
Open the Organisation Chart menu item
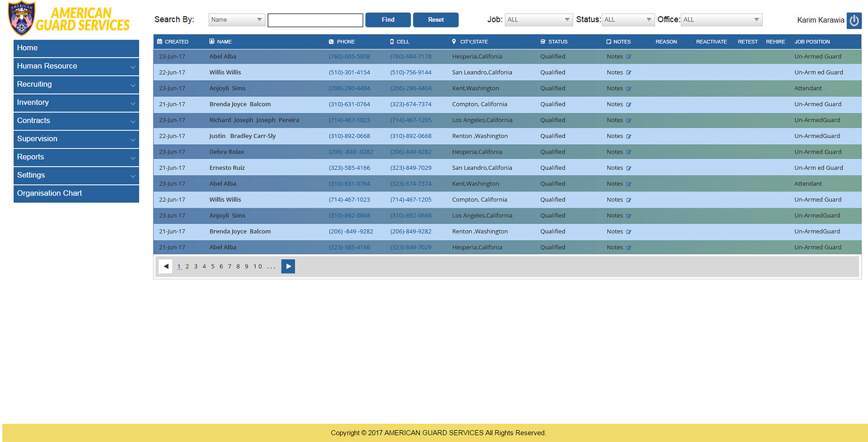(x=76, y=193)
